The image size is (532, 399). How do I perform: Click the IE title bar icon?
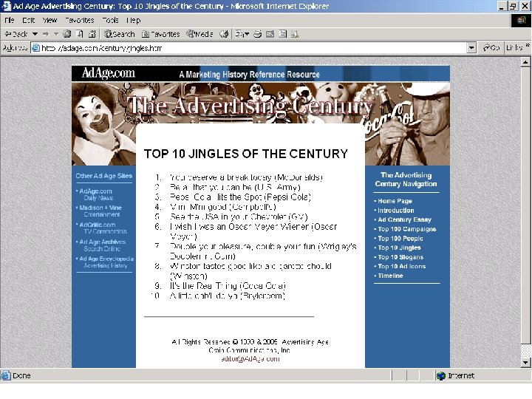click(6, 6)
